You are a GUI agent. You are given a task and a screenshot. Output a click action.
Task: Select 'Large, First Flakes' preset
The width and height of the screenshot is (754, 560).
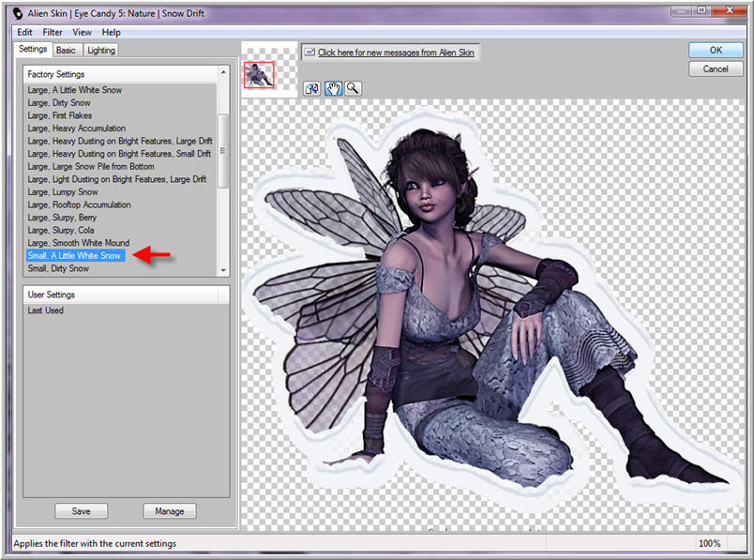tap(60, 115)
